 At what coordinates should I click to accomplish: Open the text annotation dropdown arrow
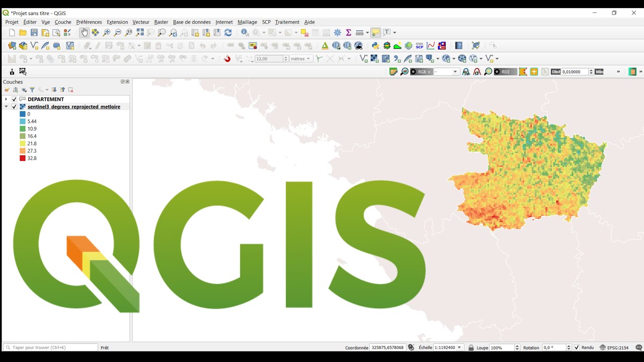(394, 33)
